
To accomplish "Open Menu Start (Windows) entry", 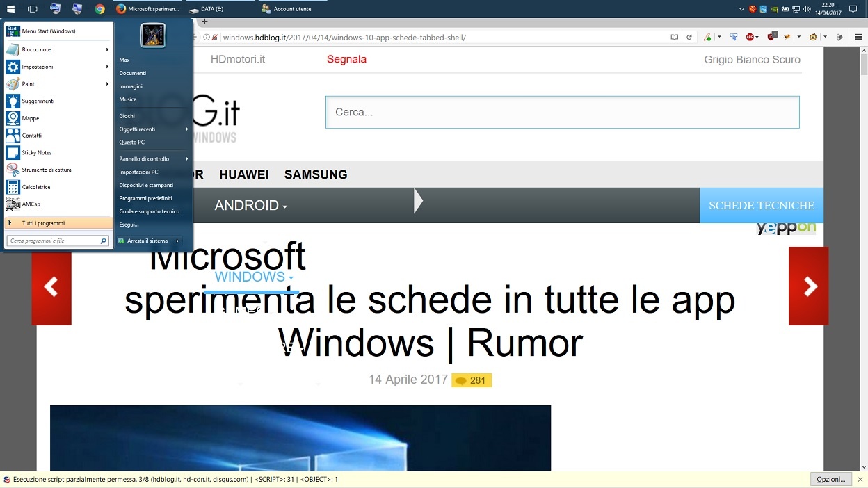I will [x=58, y=31].
